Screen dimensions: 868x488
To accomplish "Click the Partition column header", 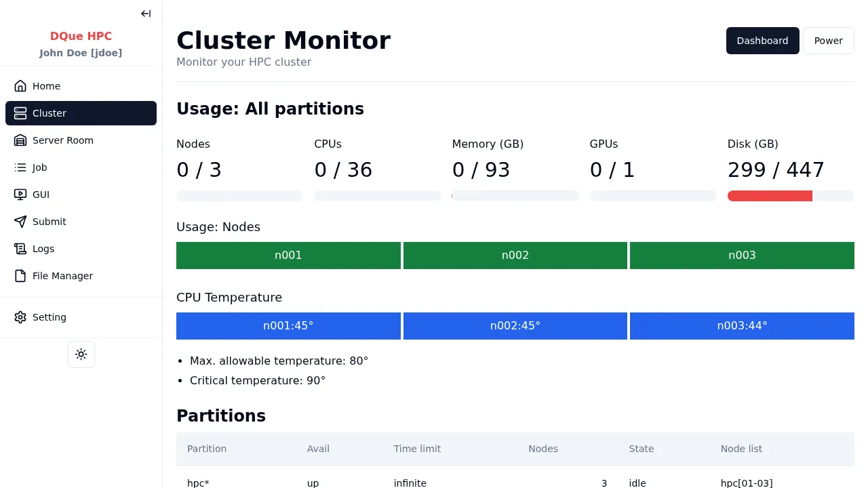I will (207, 449).
